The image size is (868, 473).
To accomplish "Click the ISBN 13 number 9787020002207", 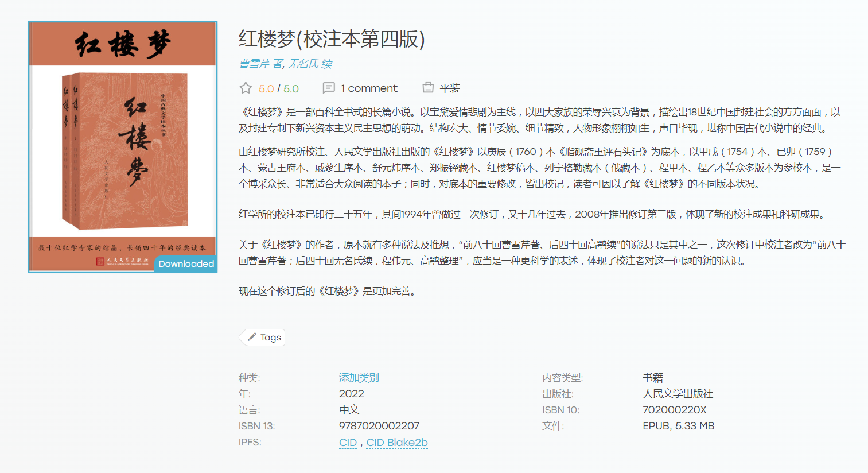I will [x=379, y=426].
